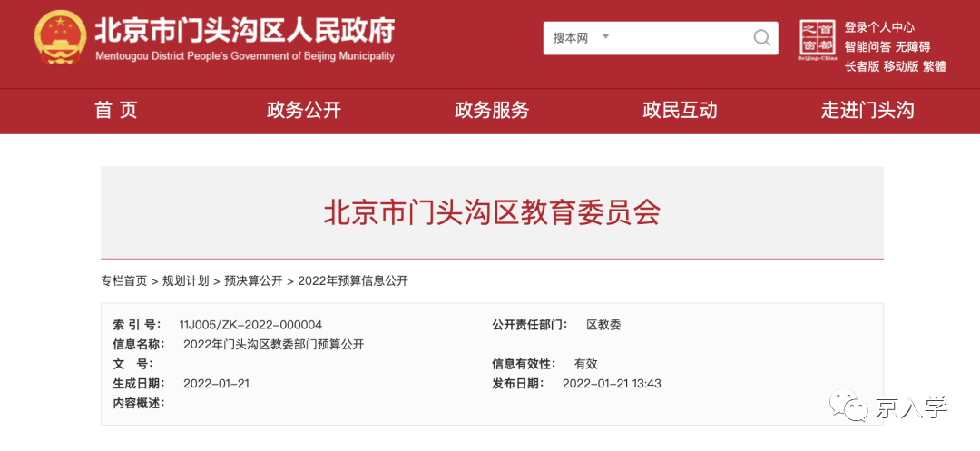Enable 无障碍 accessibility mode

pos(913,46)
